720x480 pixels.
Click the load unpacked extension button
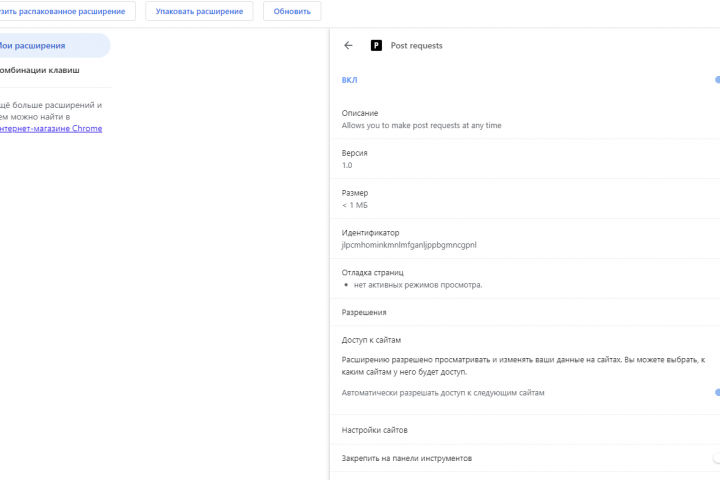(x=66, y=11)
